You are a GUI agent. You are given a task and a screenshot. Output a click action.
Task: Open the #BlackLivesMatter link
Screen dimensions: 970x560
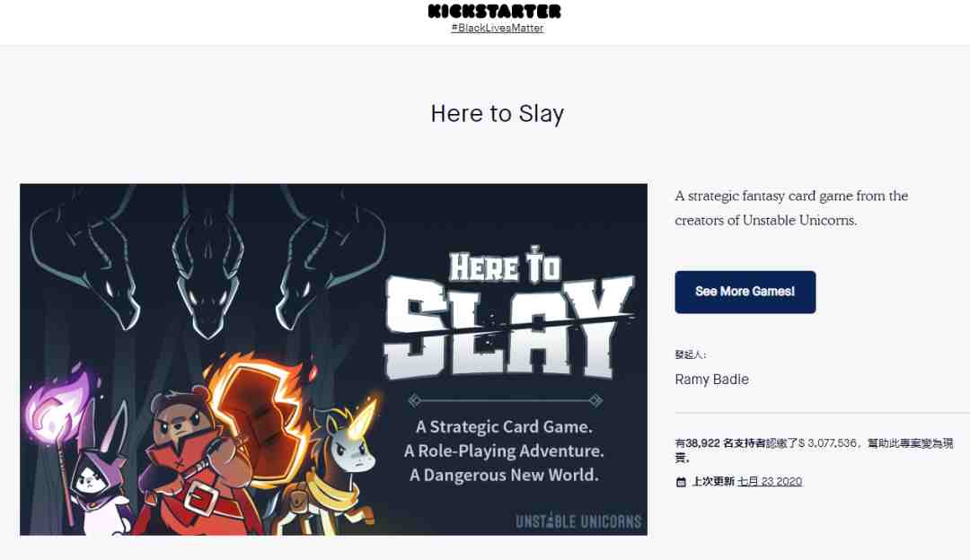coord(498,28)
